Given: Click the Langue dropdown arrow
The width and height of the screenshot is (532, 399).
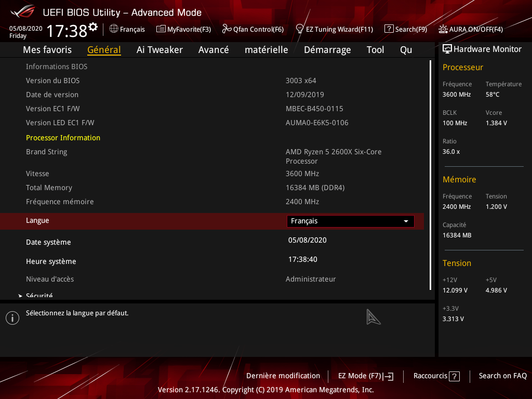Looking at the screenshot, I should (x=406, y=221).
